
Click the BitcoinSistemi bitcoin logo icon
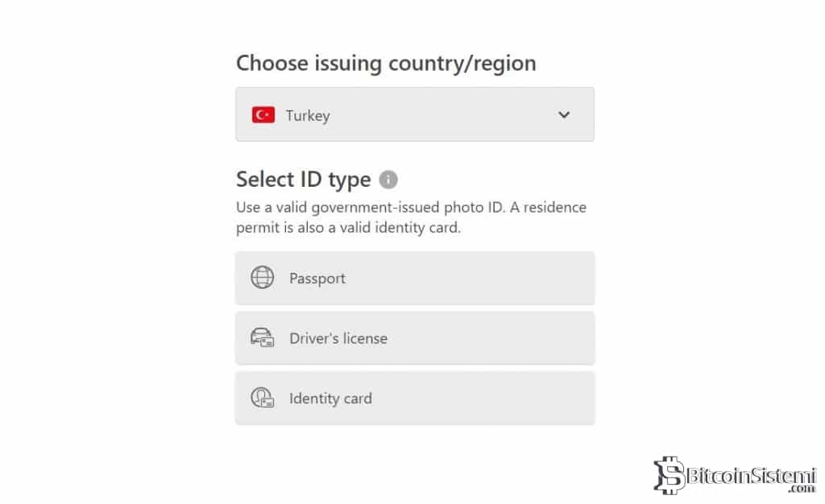668,475
